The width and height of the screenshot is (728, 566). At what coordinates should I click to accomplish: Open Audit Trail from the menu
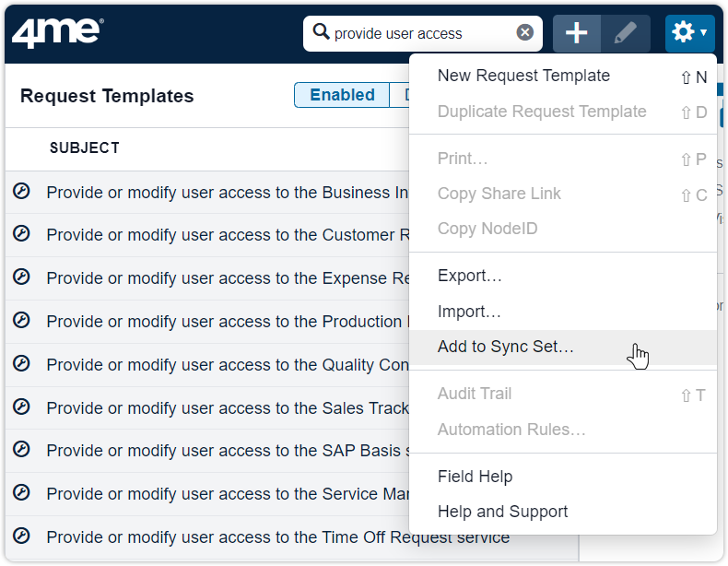coord(563,395)
